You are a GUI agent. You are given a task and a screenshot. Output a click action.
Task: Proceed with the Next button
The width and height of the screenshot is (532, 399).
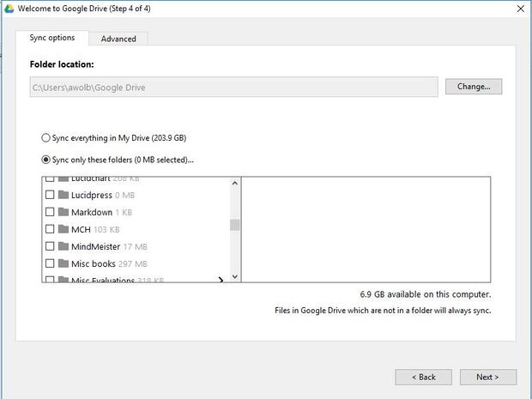click(x=488, y=377)
